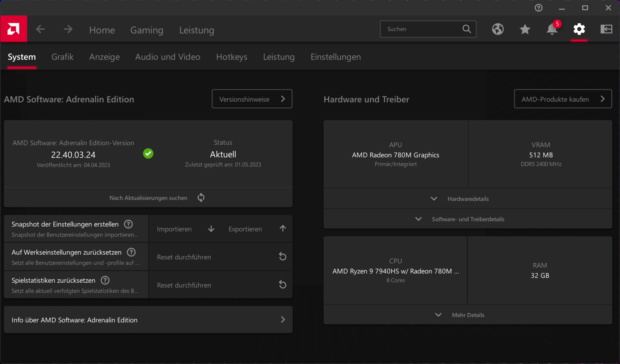Go back with the left arrow
Viewport: 620px width, 364px height.
(40, 29)
